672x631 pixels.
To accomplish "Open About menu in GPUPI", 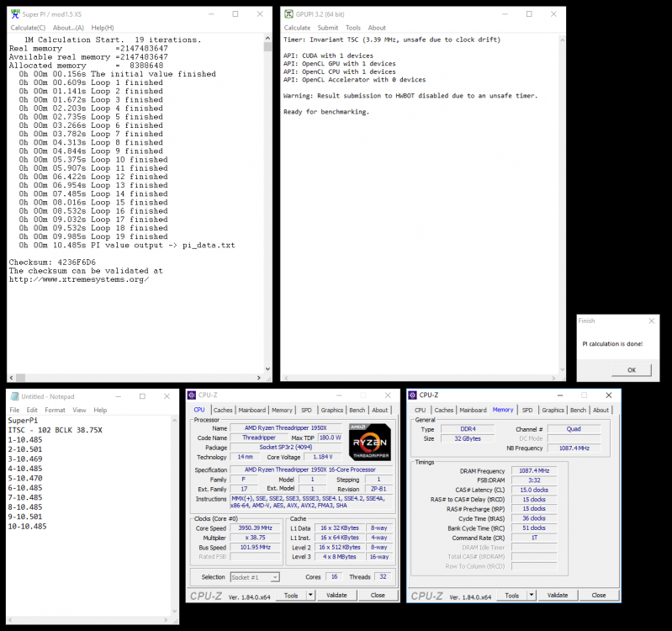I will tap(377, 28).
